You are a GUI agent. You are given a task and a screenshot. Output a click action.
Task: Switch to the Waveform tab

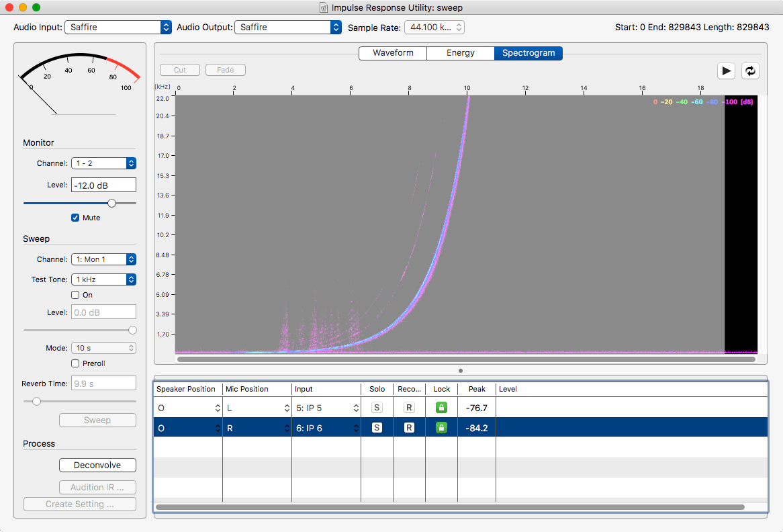click(392, 52)
